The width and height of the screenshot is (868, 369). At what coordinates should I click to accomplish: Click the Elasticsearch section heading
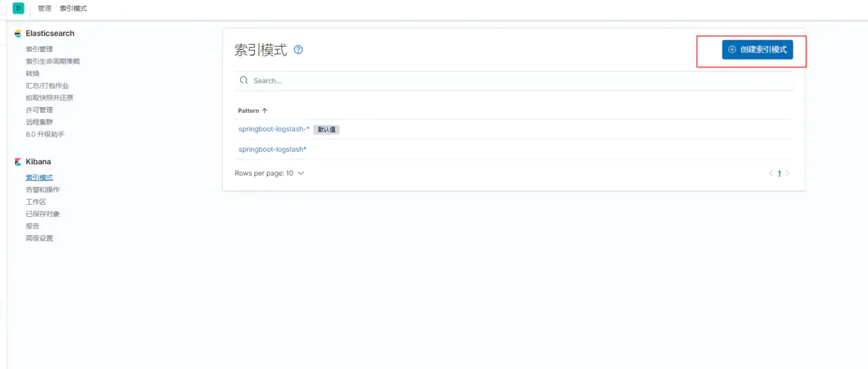(50, 33)
